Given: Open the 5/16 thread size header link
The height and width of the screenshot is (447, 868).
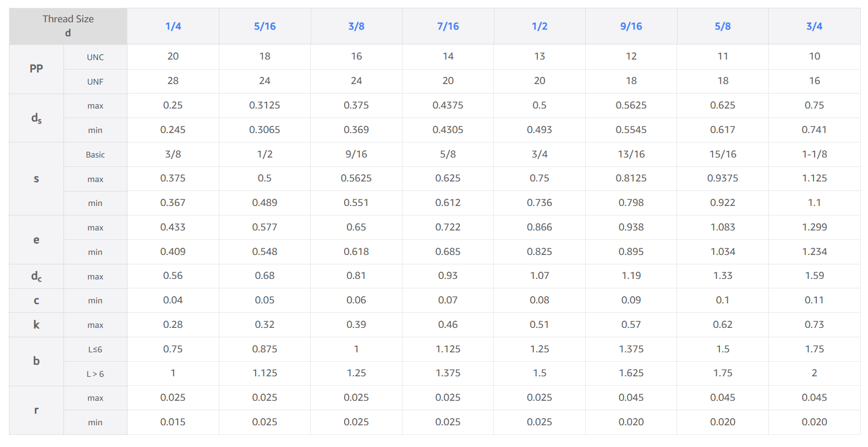Looking at the screenshot, I should click(264, 26).
